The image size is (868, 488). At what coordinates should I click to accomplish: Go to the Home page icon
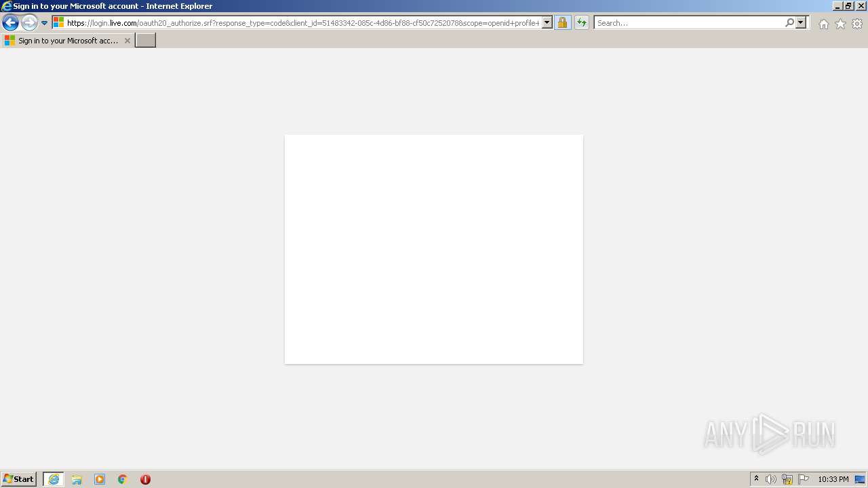coord(823,24)
